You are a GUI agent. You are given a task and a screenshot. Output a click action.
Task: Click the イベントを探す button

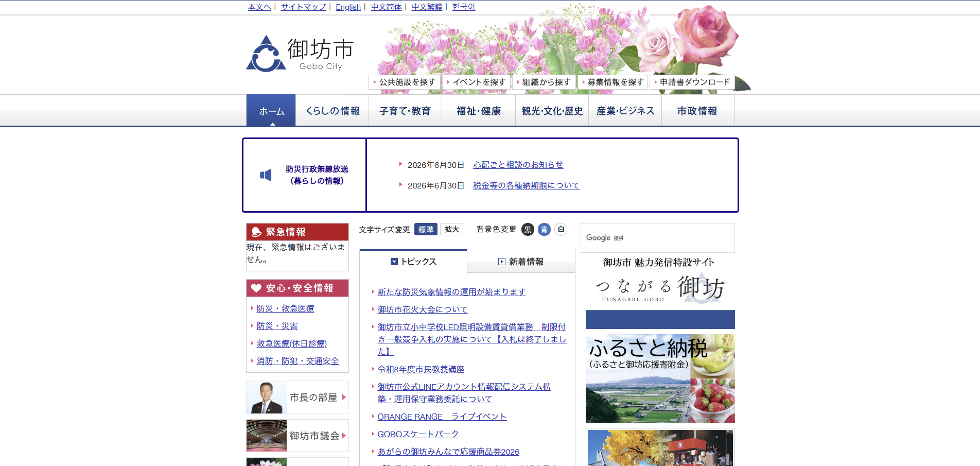pyautogui.click(x=476, y=82)
